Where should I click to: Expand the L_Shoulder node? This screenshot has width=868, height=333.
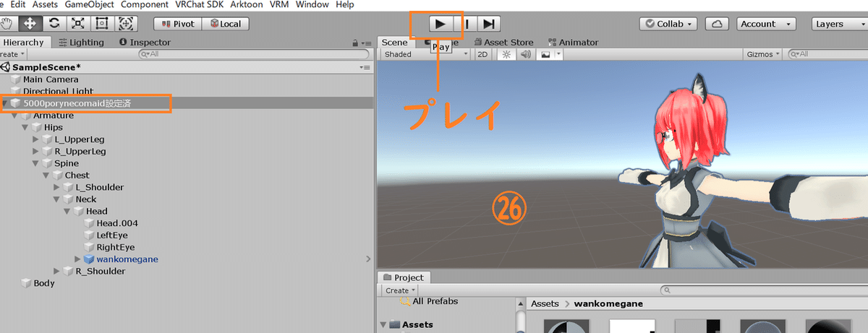tap(57, 187)
